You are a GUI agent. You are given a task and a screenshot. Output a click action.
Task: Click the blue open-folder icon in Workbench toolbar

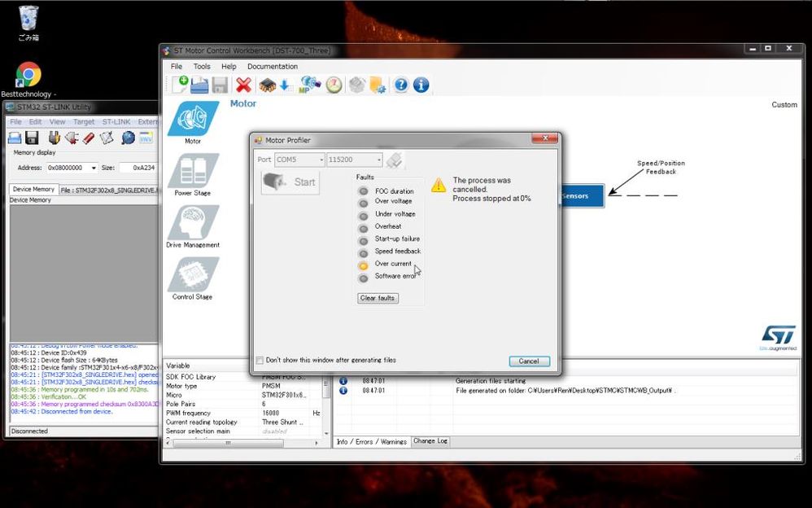199,85
